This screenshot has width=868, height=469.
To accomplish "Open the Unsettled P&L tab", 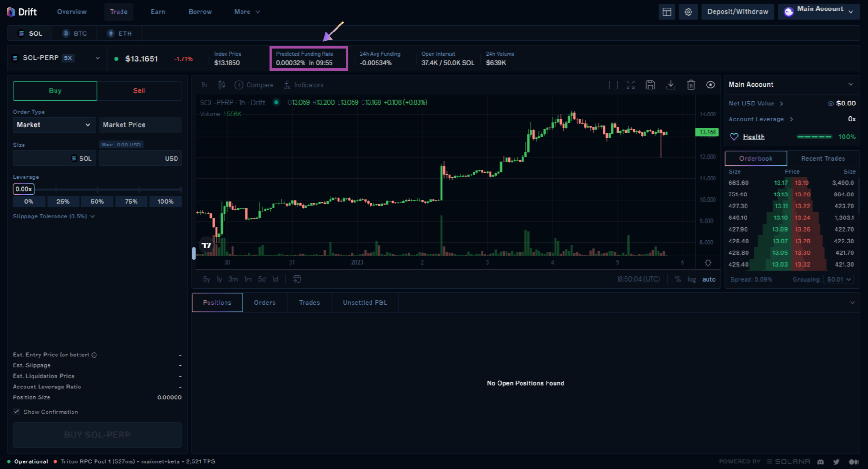I will [x=364, y=303].
